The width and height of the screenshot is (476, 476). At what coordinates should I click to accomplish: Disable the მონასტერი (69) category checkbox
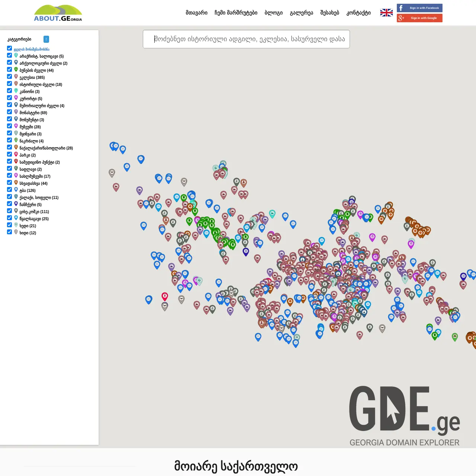[x=9, y=112]
